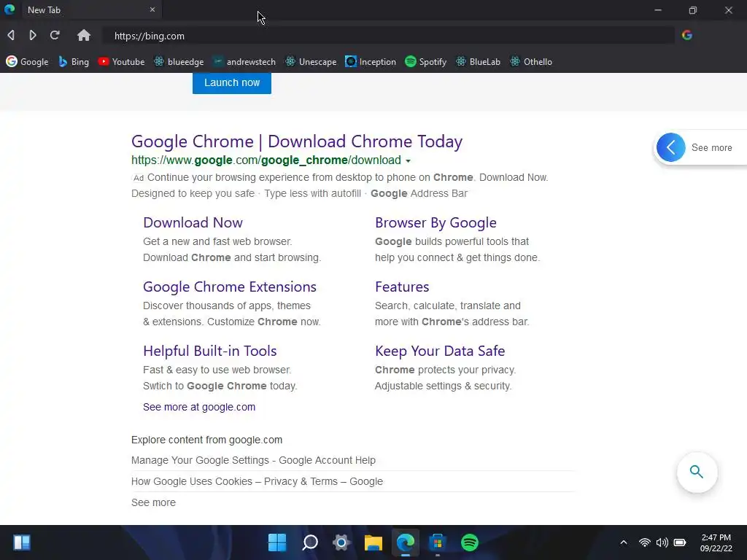Viewport: 747px width, 560px height.
Task: Open the Windows Start menu
Action: tap(277, 542)
